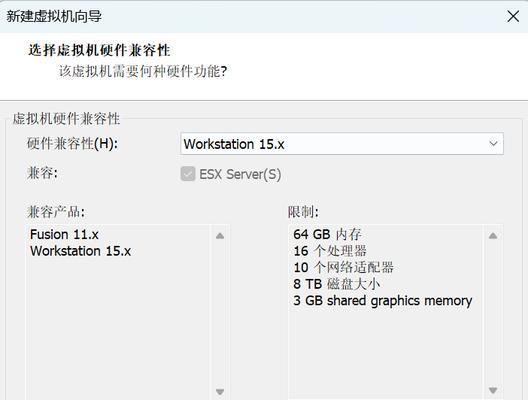Viewport: 528px width, 400px height.
Task: Click the 限制 list scrollbar track
Action: (x=493, y=313)
